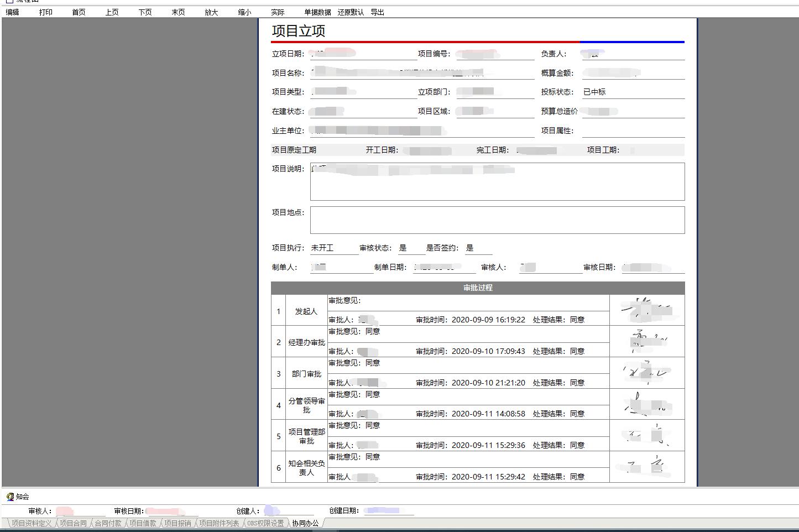
Task: Show actual size with 实际
Action: tap(278, 12)
